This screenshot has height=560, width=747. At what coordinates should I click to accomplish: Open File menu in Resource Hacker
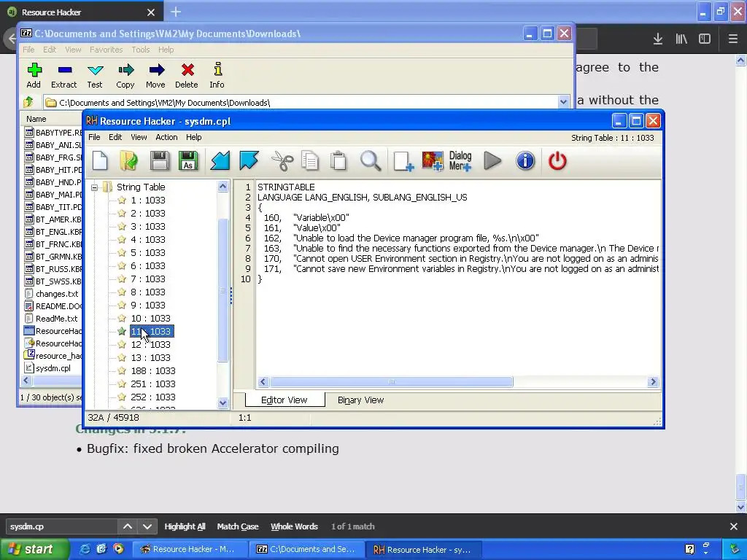point(94,137)
